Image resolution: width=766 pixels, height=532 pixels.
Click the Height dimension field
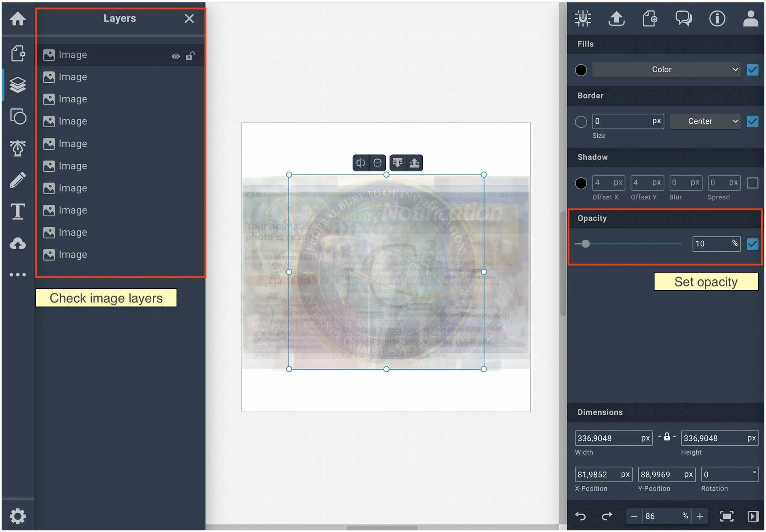click(x=720, y=438)
